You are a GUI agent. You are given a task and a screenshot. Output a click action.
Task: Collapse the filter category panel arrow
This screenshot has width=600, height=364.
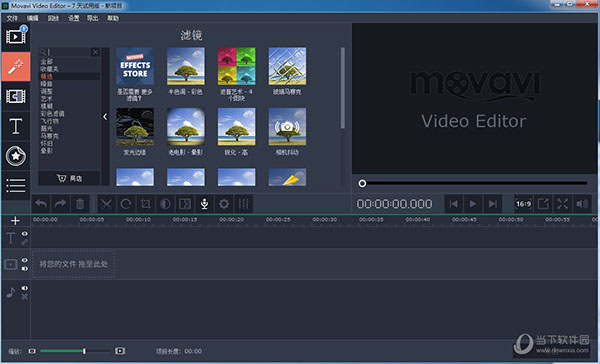click(105, 116)
